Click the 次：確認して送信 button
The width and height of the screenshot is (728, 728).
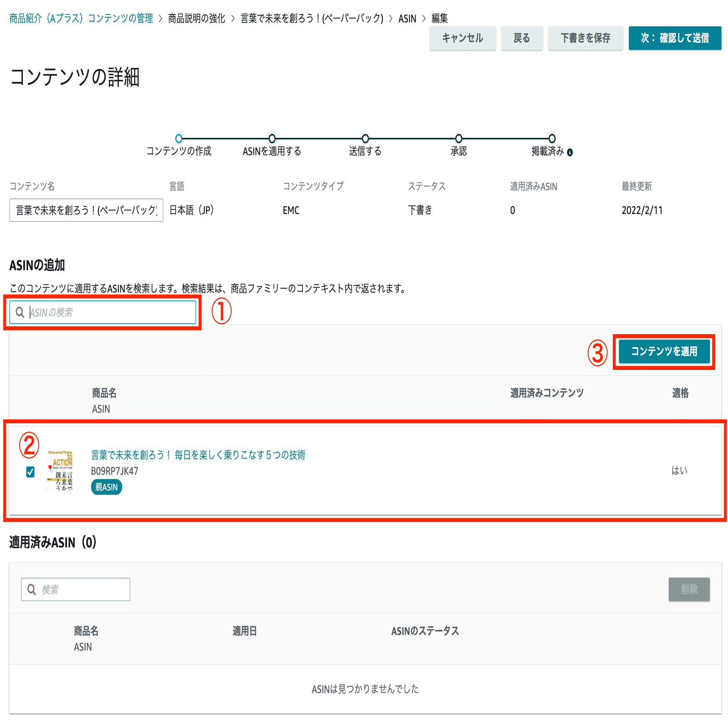coord(675,38)
